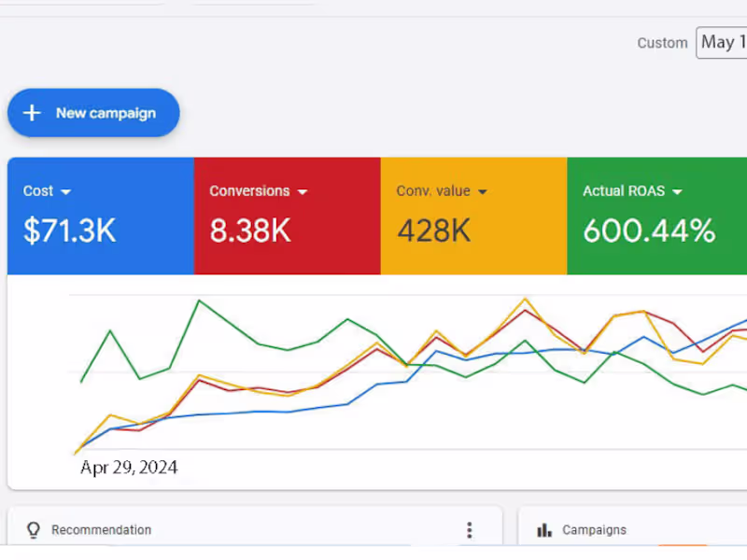Open the Conversions metric dropdown arrow
The image size is (747, 560).
point(302,190)
